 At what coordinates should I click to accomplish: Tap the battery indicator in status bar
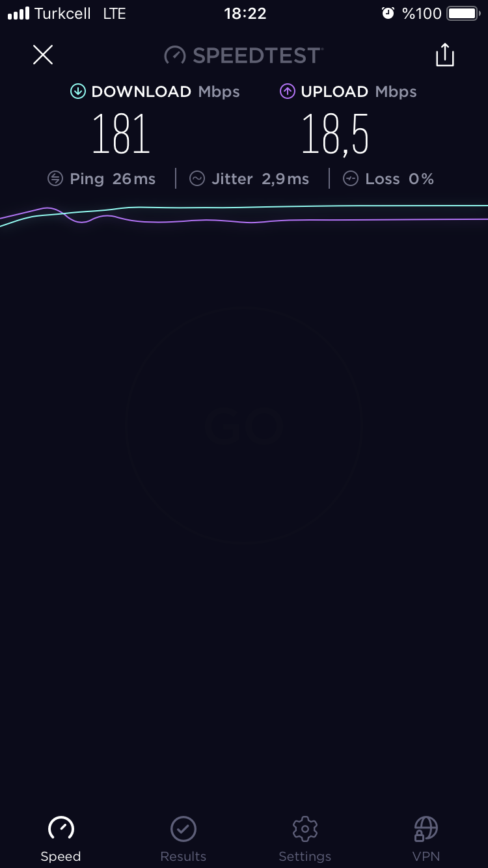[x=463, y=14]
